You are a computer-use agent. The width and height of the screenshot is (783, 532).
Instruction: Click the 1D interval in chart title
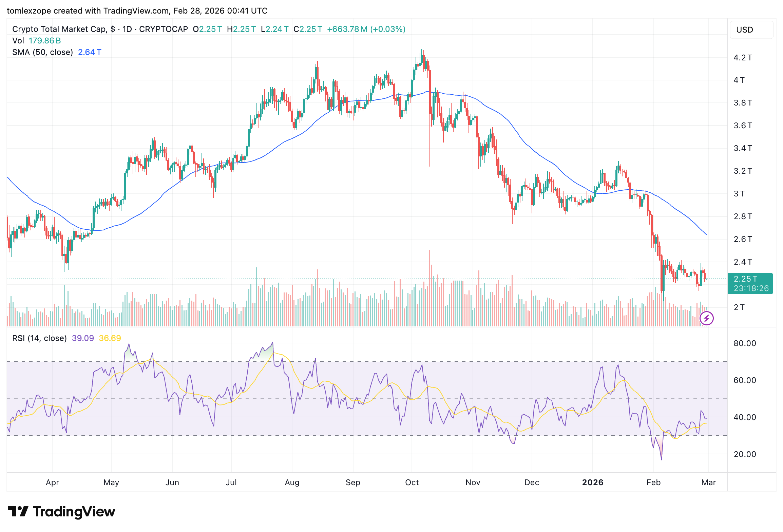point(127,29)
